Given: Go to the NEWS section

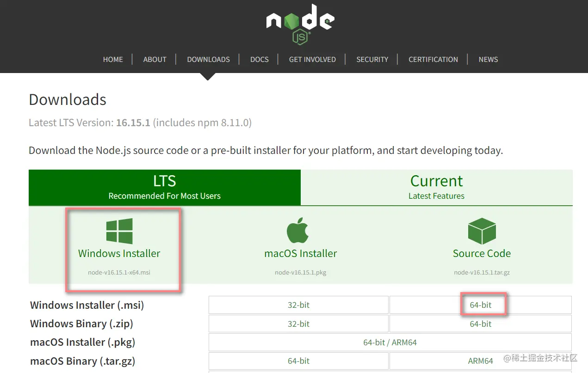Looking at the screenshot, I should click(488, 60).
